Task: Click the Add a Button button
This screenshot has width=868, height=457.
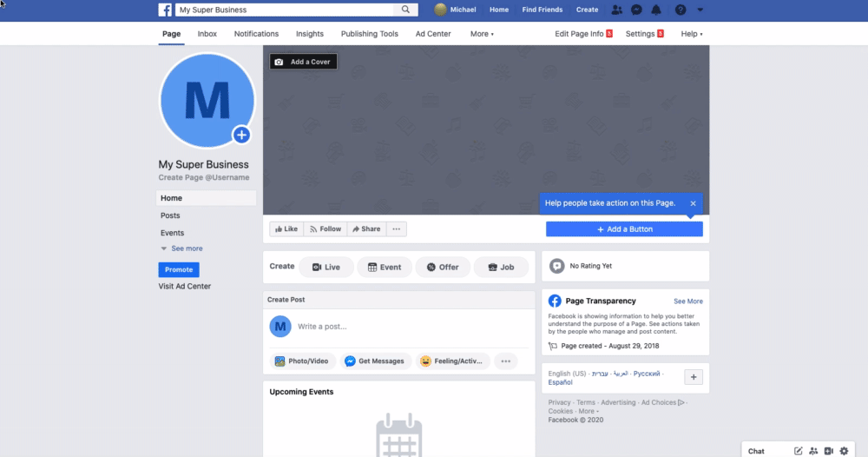Action: coord(624,228)
